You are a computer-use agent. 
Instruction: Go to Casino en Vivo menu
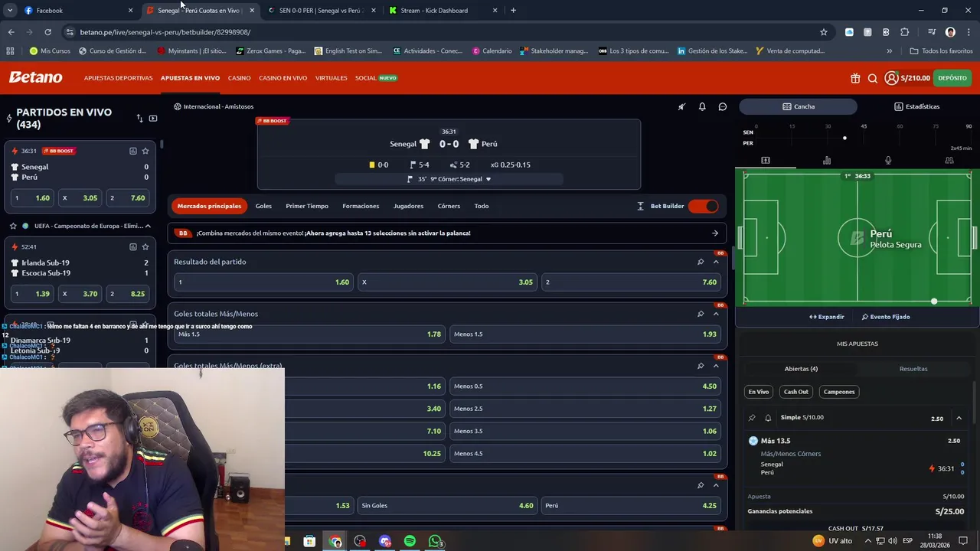coord(283,78)
